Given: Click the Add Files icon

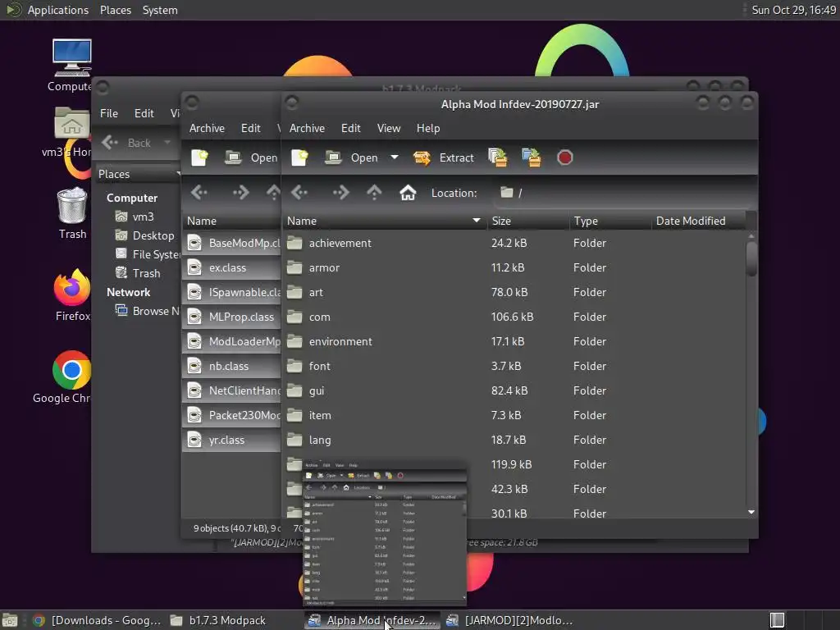Looking at the screenshot, I should pos(498,157).
